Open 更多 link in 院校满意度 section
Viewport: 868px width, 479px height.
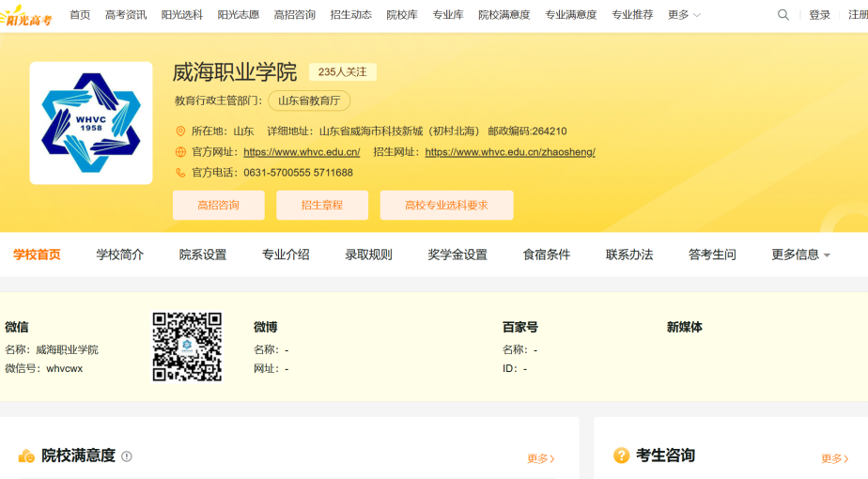tap(540, 458)
